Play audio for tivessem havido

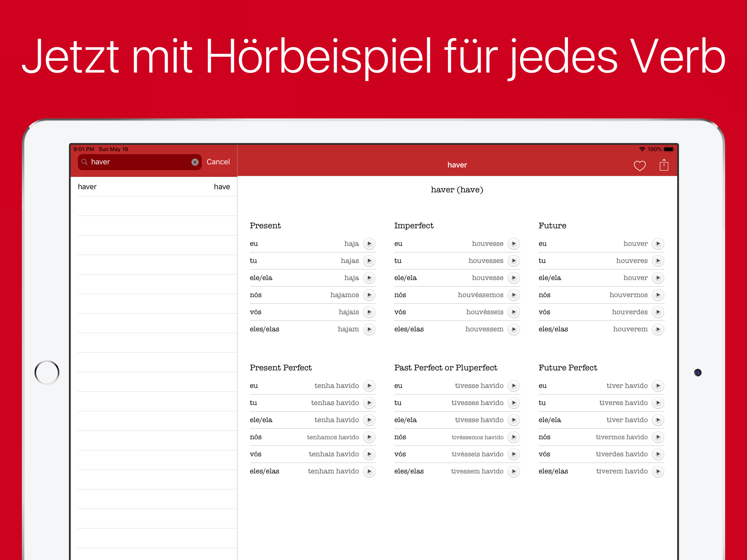[514, 471]
